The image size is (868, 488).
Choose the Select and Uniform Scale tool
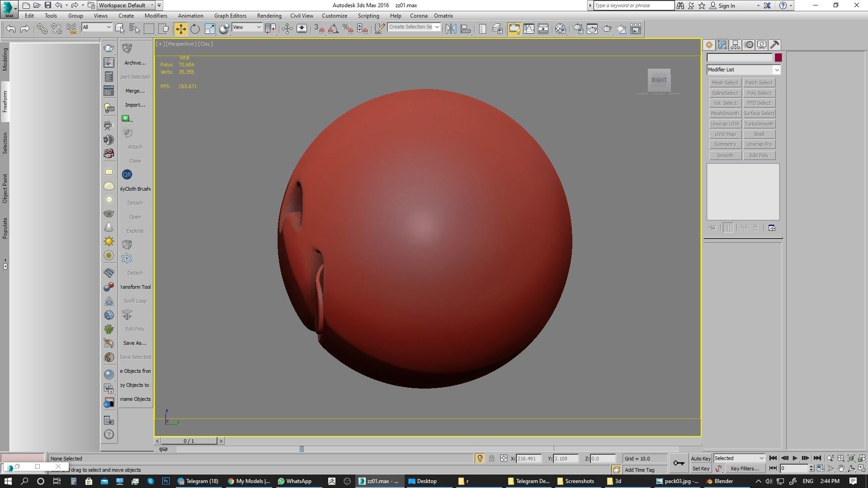[210, 29]
